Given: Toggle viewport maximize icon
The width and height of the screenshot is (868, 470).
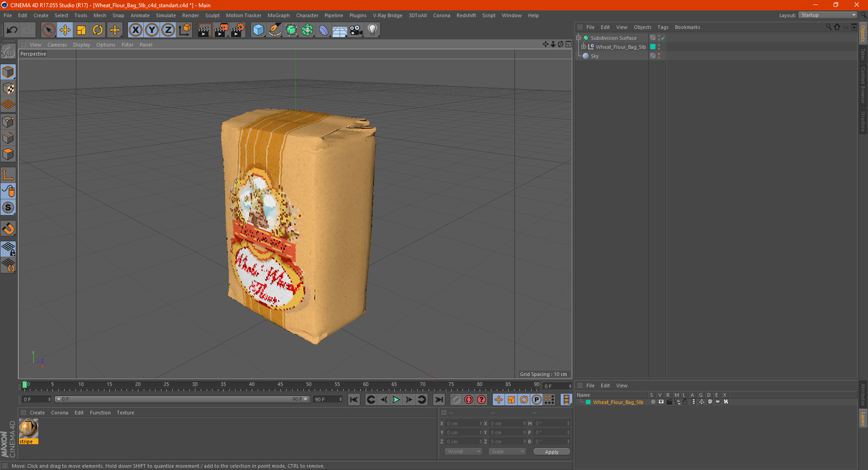Looking at the screenshot, I should (568, 44).
